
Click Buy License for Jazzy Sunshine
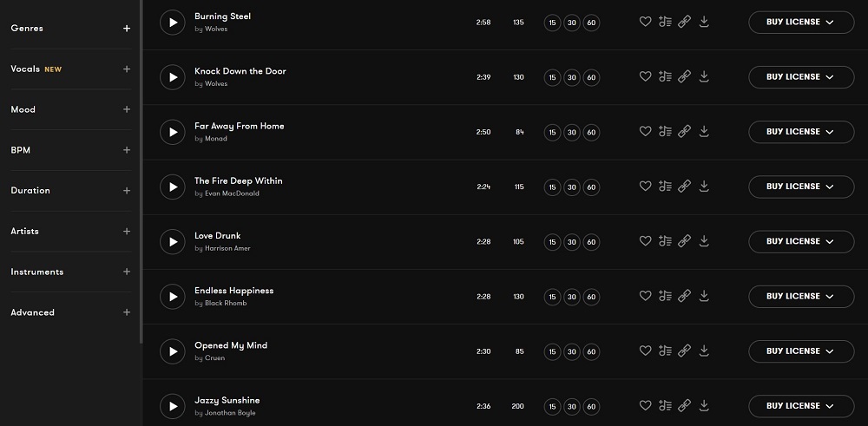click(x=800, y=405)
